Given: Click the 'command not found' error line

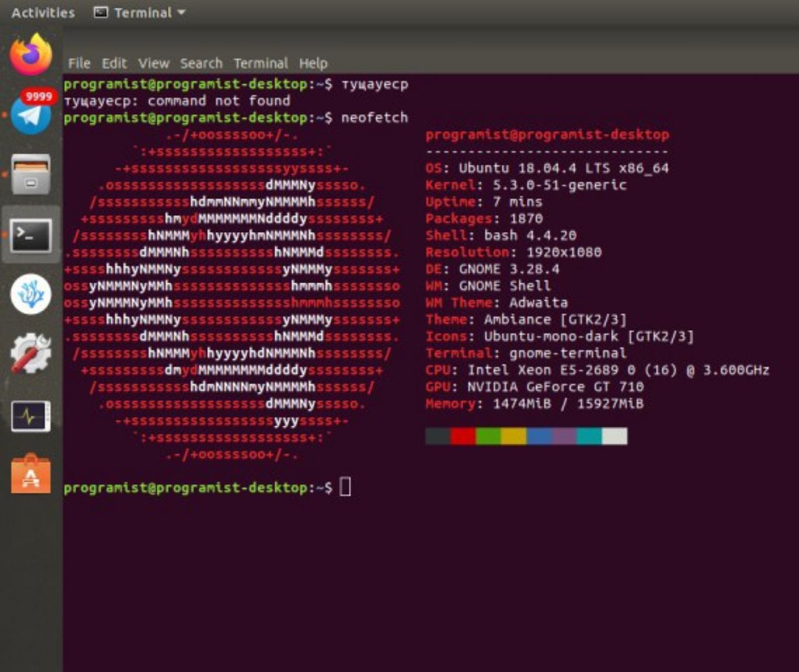Looking at the screenshot, I should 177,100.
